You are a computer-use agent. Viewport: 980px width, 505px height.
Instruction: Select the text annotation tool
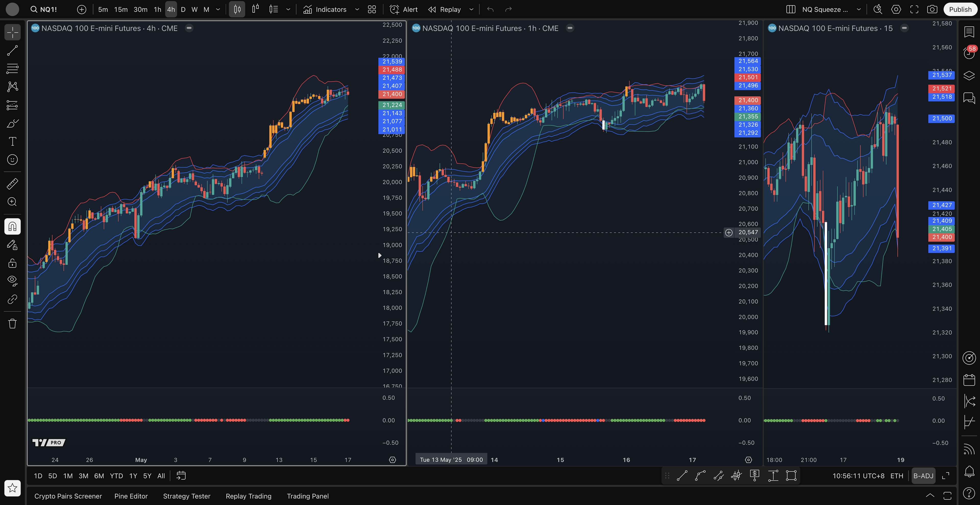(12, 141)
